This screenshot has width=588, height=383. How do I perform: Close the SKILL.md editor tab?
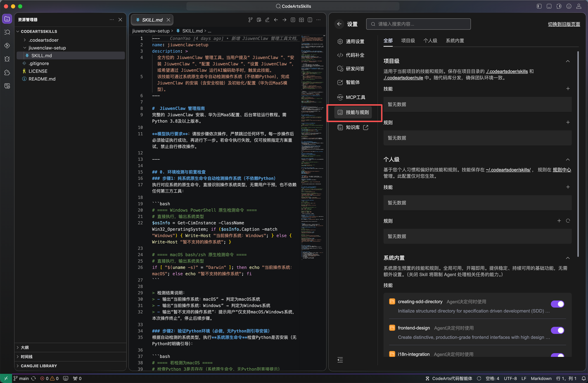pyautogui.click(x=169, y=20)
